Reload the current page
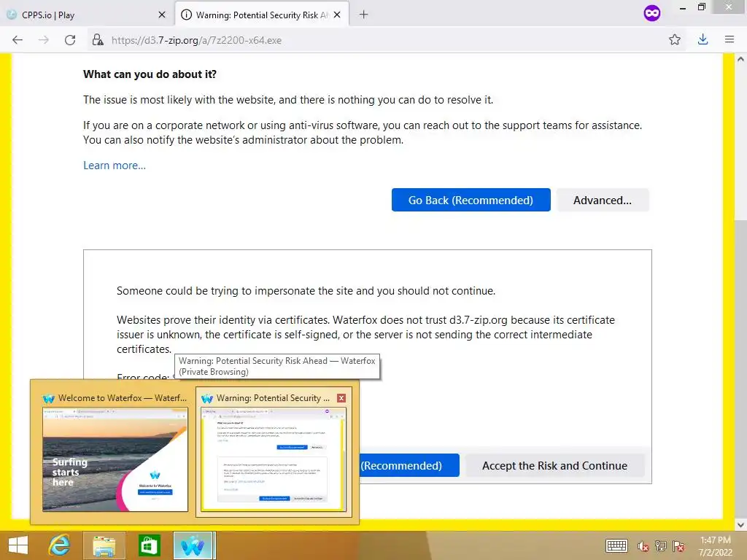 coord(70,40)
